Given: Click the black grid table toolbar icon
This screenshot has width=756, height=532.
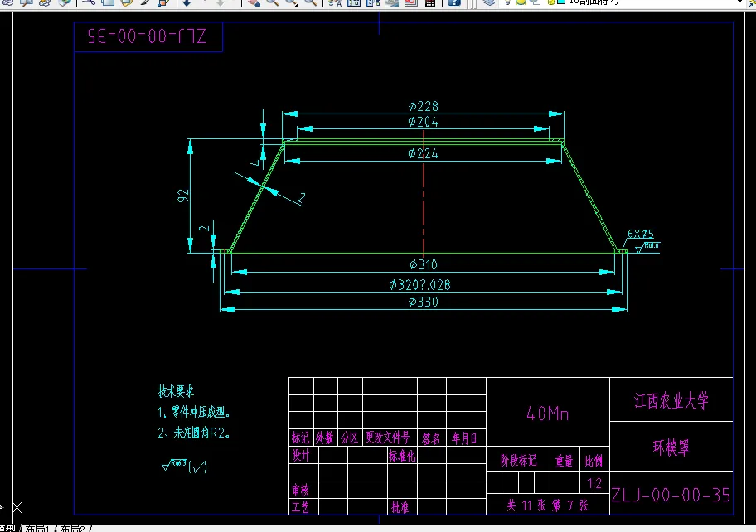Looking at the screenshot, I should 430,2.
